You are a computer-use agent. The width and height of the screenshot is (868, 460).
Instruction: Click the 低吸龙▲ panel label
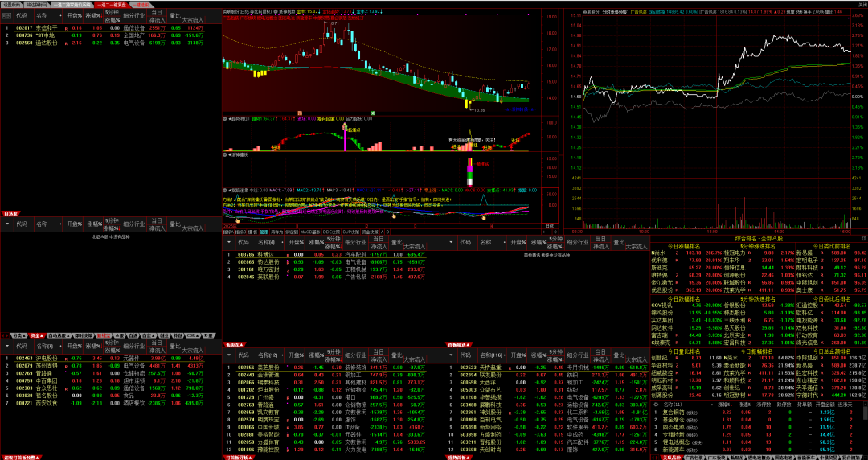[234, 344]
